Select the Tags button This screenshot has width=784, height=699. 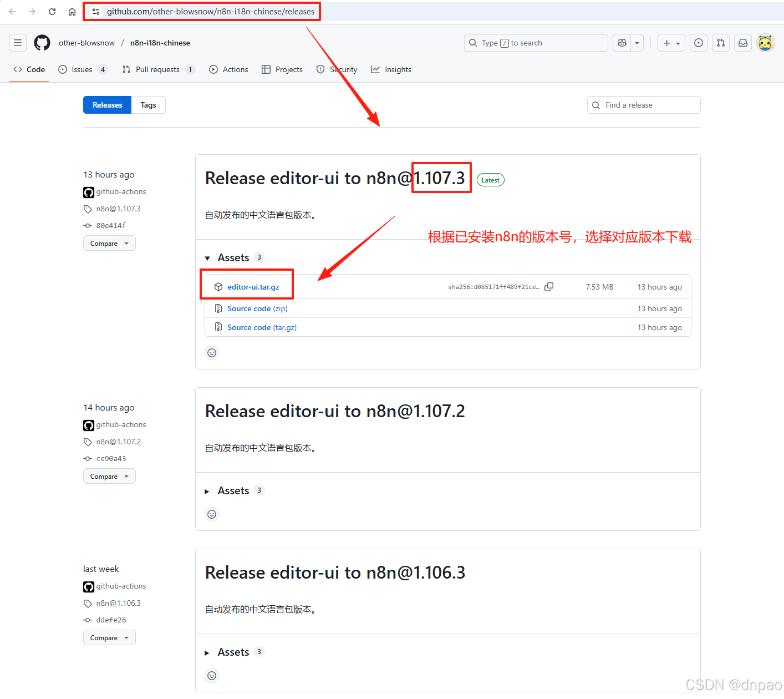tap(148, 105)
